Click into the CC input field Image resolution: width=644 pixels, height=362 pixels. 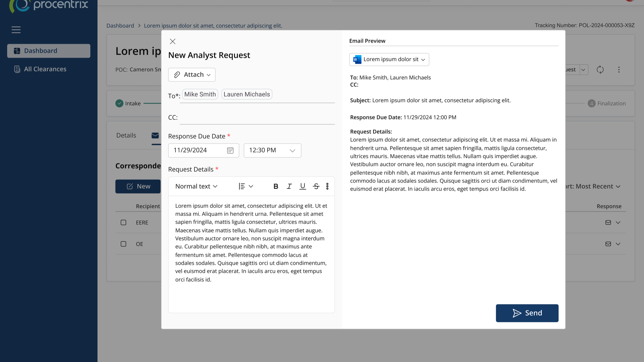click(x=257, y=118)
